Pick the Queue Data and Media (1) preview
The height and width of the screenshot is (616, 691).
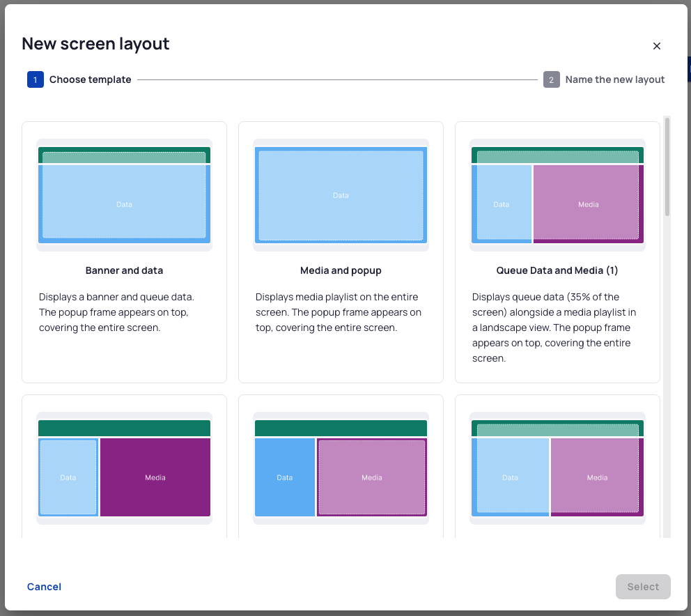point(557,195)
